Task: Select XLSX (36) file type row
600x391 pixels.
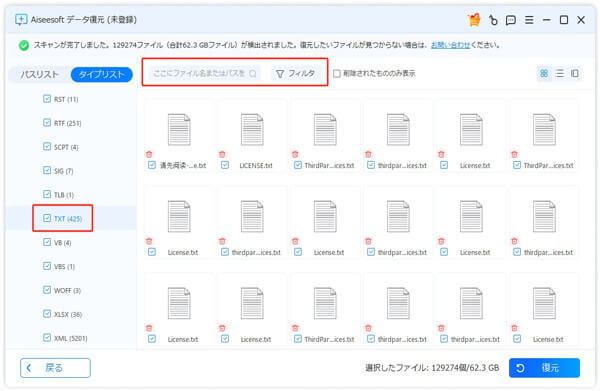Action: coord(71,314)
